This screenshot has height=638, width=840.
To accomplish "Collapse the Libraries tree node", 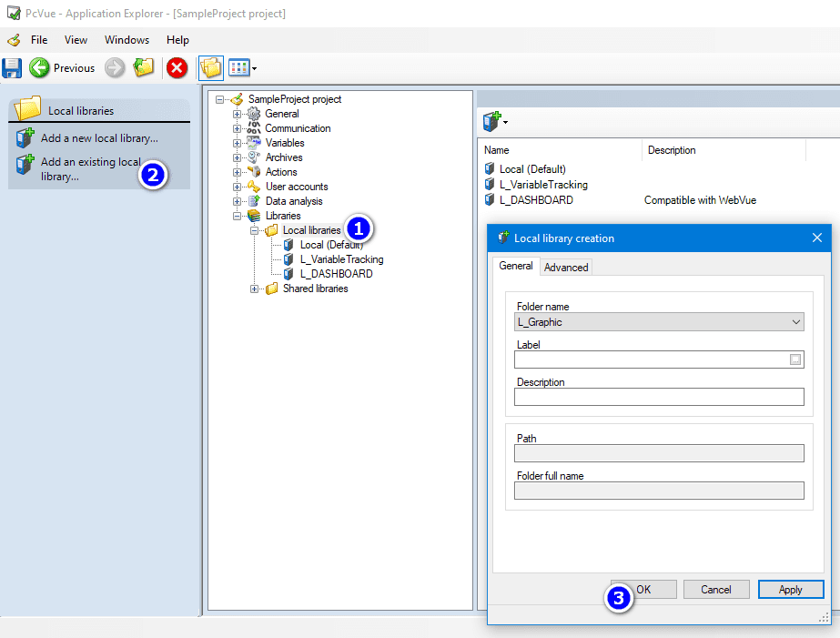I will (238, 216).
